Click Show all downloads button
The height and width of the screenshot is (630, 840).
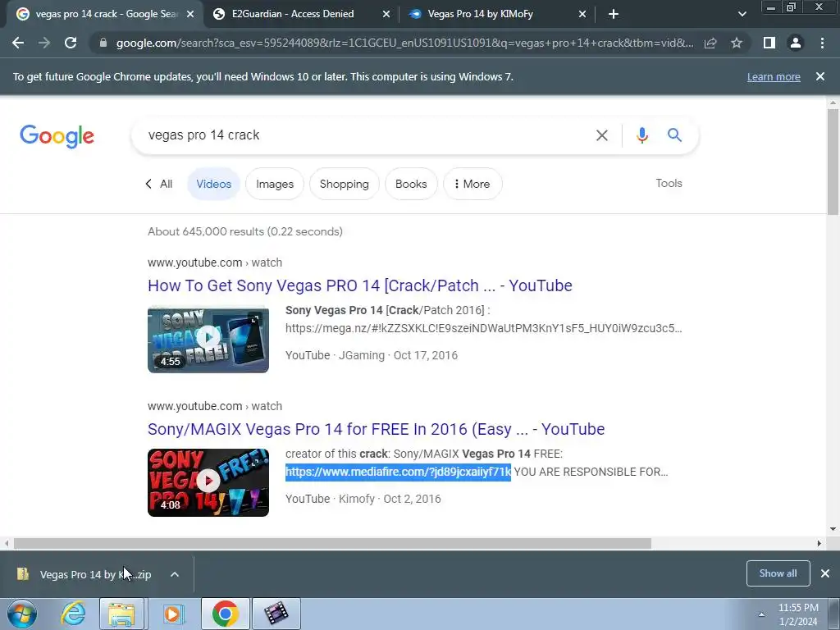pyautogui.click(x=778, y=573)
